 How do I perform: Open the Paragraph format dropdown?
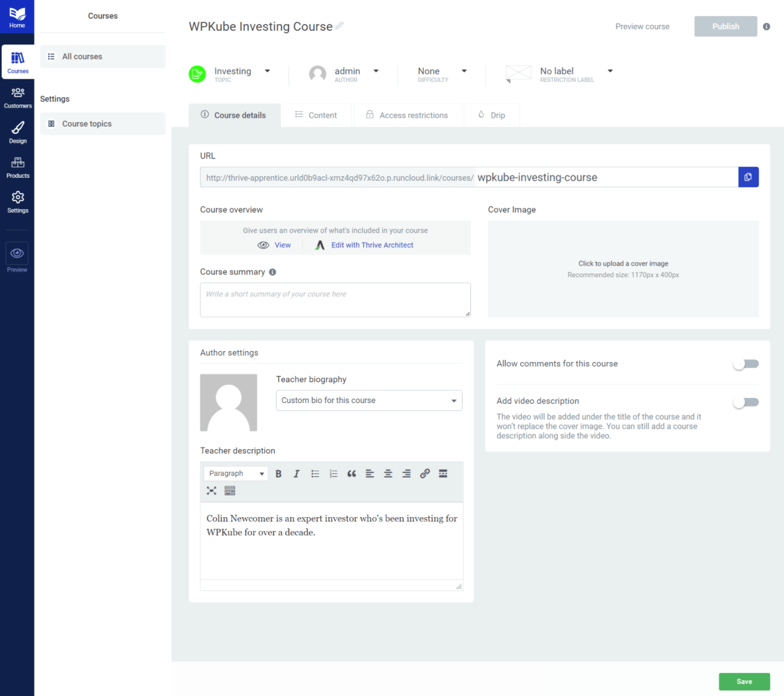point(235,474)
